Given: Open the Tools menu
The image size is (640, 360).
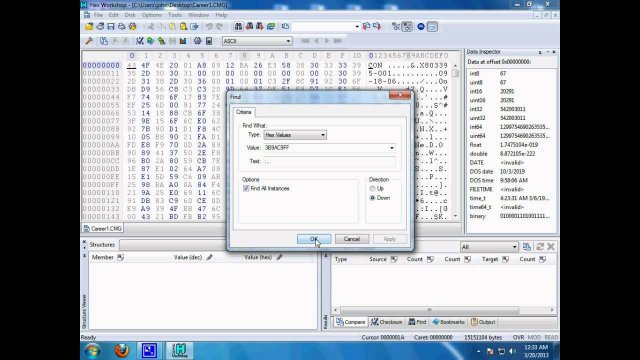Looking at the screenshot, I should 175,15.
